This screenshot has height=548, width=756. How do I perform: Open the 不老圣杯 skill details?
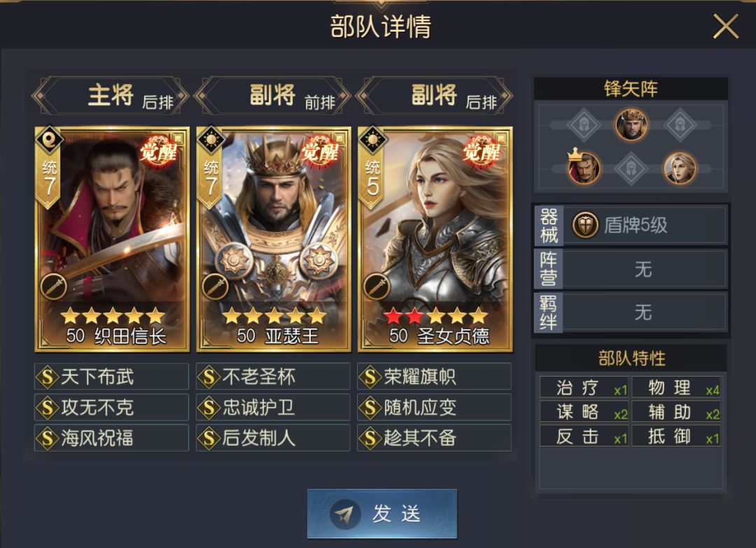click(273, 377)
